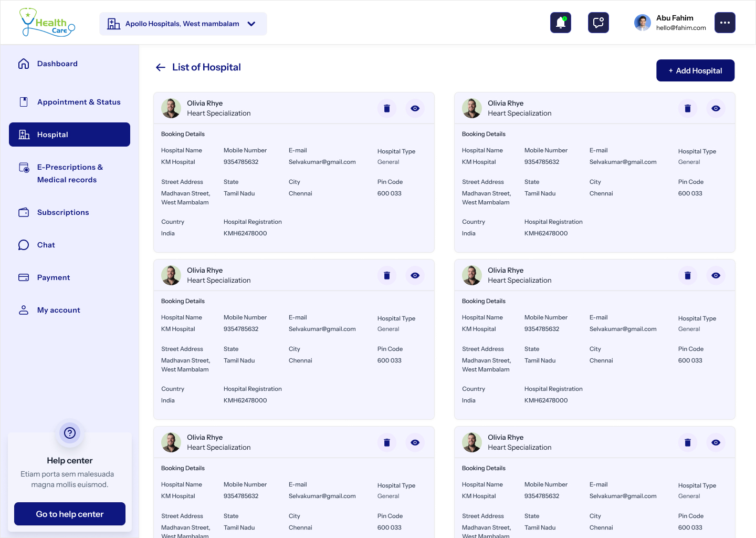Click Olivia Rhye's photo in middle-right card
Screen dimensions: 756x538
click(472, 275)
